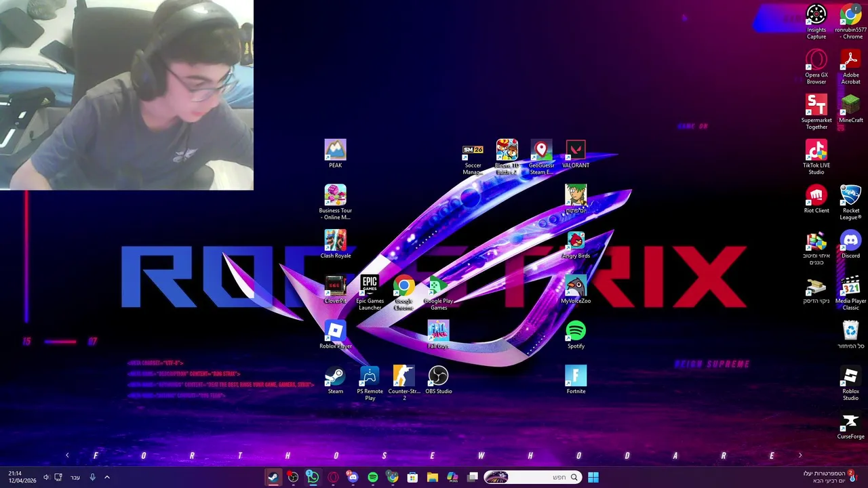Switch to Steam in the taskbar
Screen dimensions: 868x488
(273, 477)
